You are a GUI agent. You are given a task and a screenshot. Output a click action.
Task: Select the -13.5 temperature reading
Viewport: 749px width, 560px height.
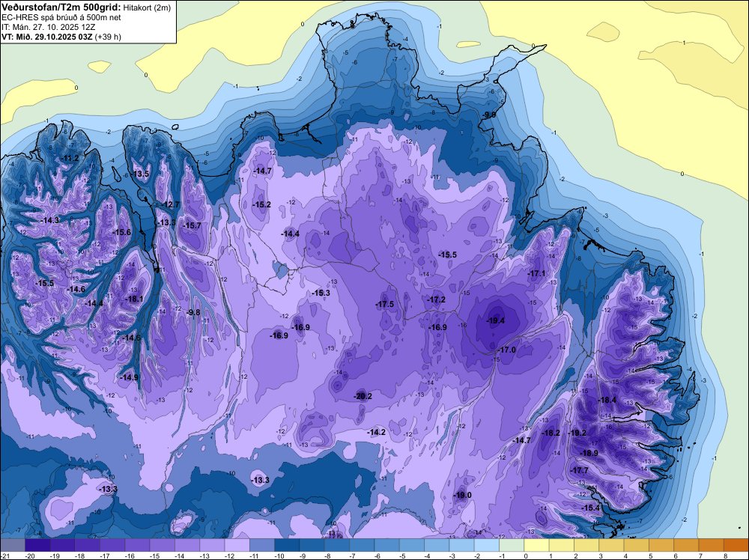point(140,174)
